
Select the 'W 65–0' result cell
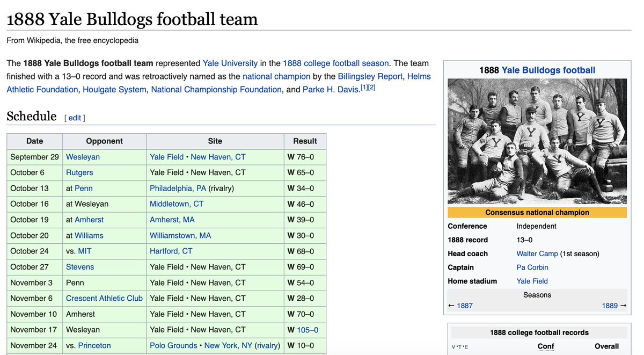click(x=305, y=172)
